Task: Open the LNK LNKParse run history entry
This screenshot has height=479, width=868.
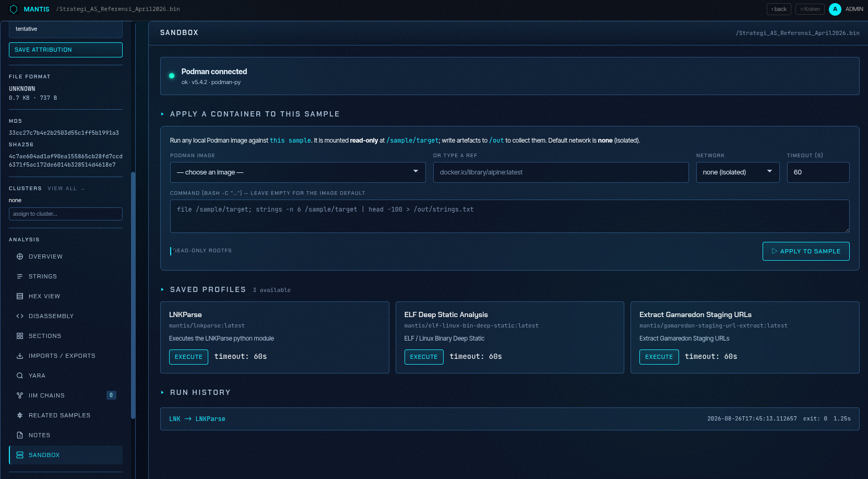Action: pyautogui.click(x=509, y=419)
